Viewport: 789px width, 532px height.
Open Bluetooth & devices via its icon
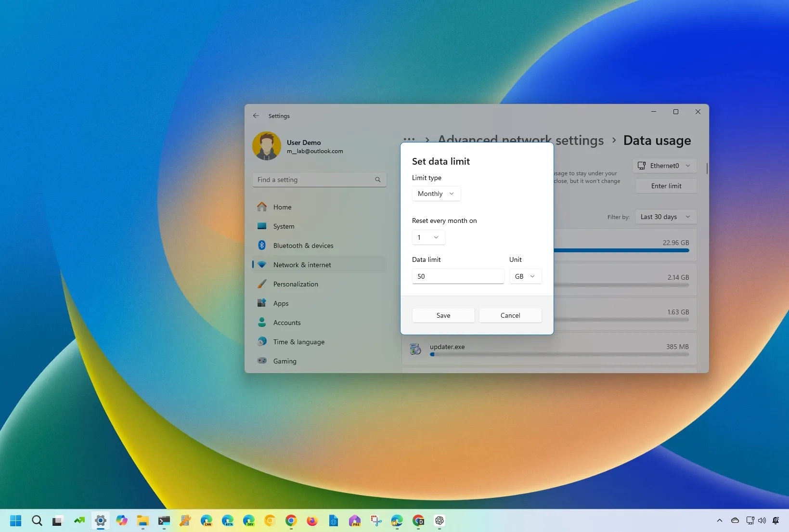pyautogui.click(x=262, y=246)
